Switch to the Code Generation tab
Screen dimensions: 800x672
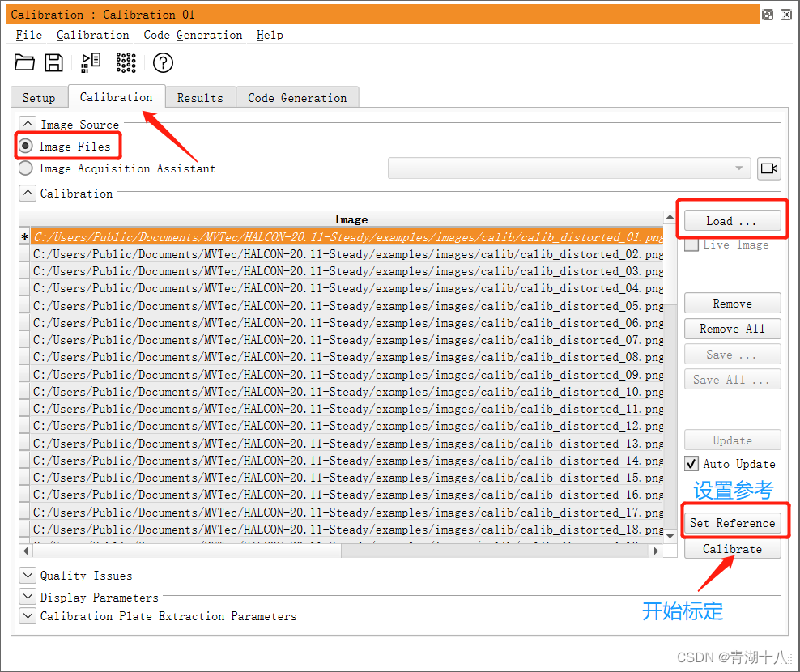[x=297, y=97]
